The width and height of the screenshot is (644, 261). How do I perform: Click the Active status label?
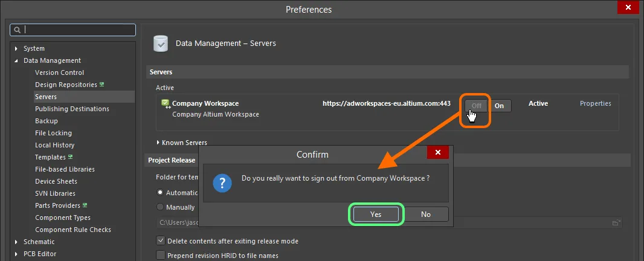point(538,103)
